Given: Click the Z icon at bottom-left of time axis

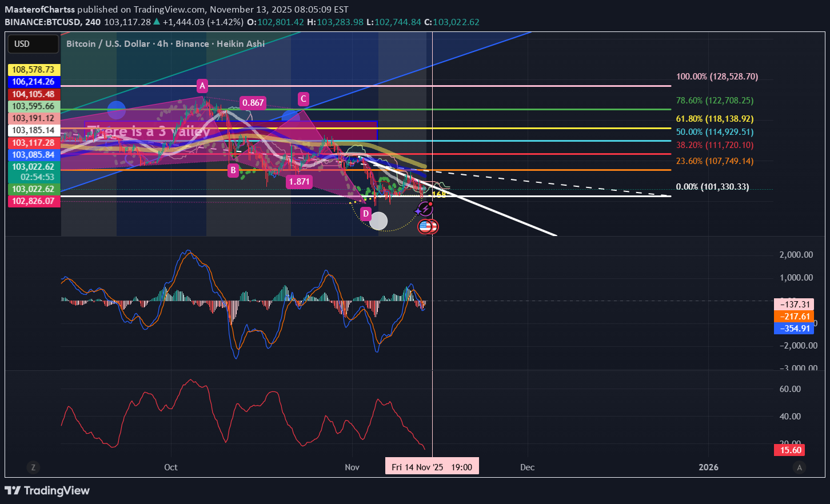Looking at the screenshot, I should [33, 467].
